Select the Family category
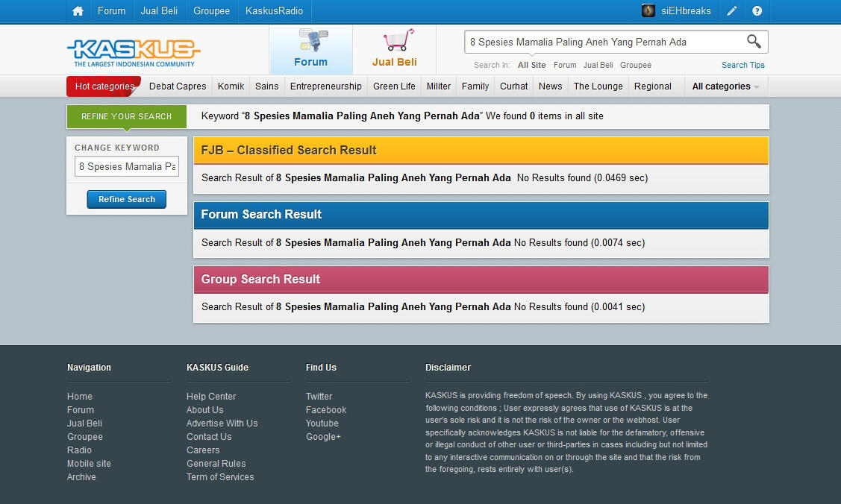 (475, 86)
